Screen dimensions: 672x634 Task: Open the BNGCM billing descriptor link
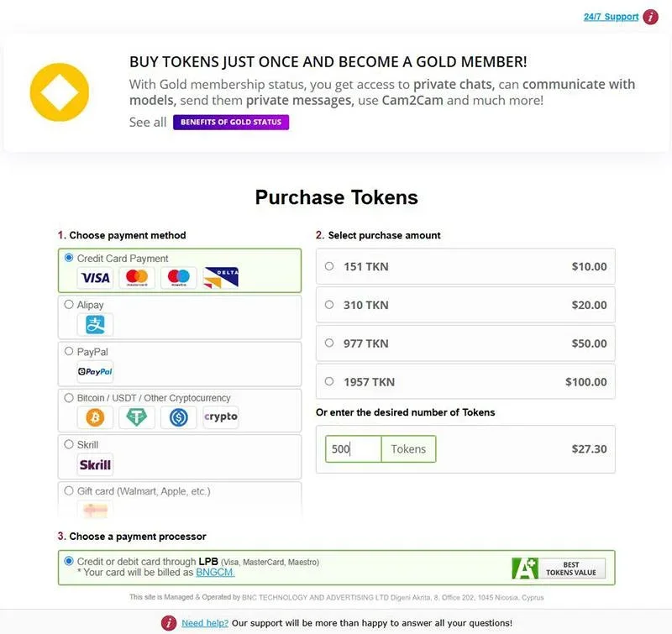[x=215, y=573]
